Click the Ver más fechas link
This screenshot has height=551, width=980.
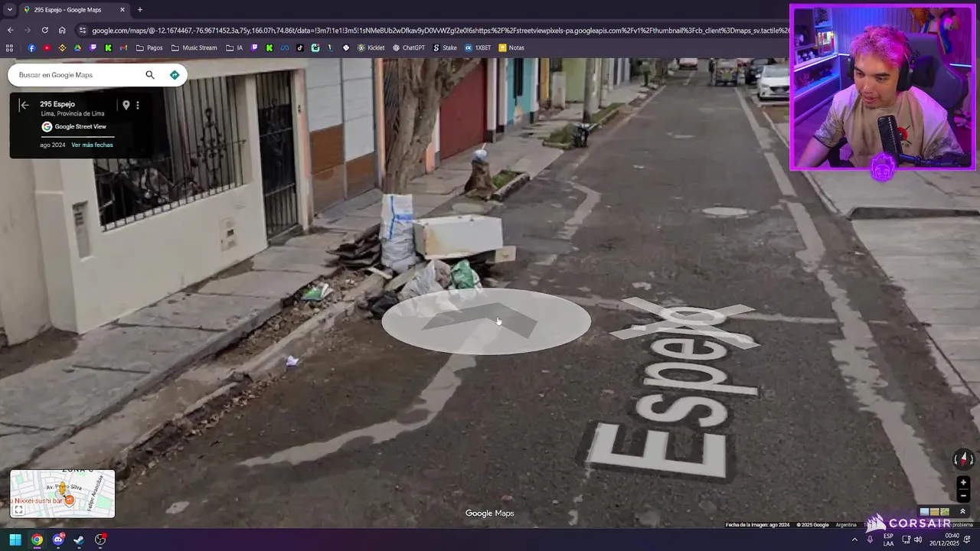[92, 145]
